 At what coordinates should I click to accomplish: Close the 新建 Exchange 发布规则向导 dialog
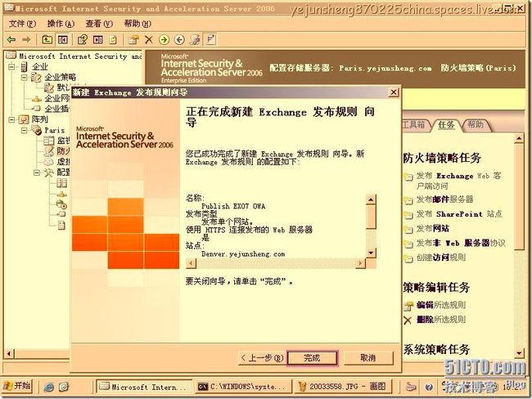pyautogui.click(x=393, y=92)
